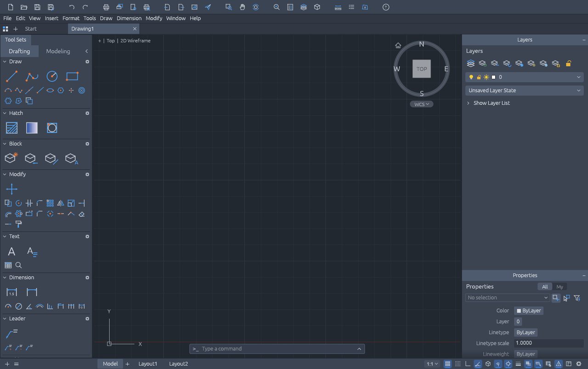Click the Print icon in toolbar
The height and width of the screenshot is (369, 588).
[106, 7]
